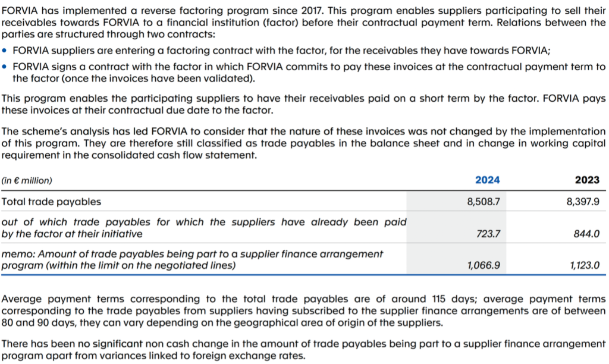This screenshot has height=364, width=609.
Task: Click the paragraph starting 'The scheme's analysis'
Action: pyautogui.click(x=303, y=143)
